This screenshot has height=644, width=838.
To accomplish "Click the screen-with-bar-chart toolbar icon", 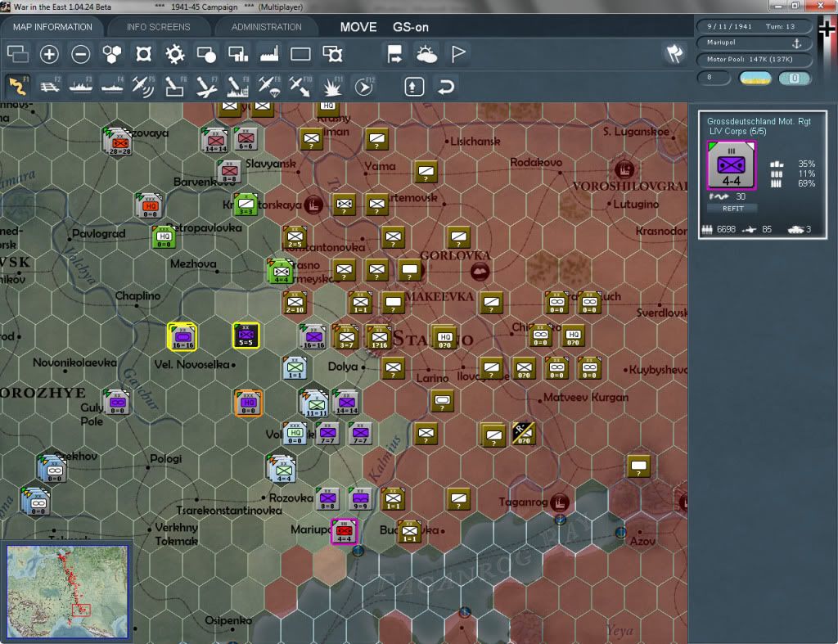I will point(238,54).
